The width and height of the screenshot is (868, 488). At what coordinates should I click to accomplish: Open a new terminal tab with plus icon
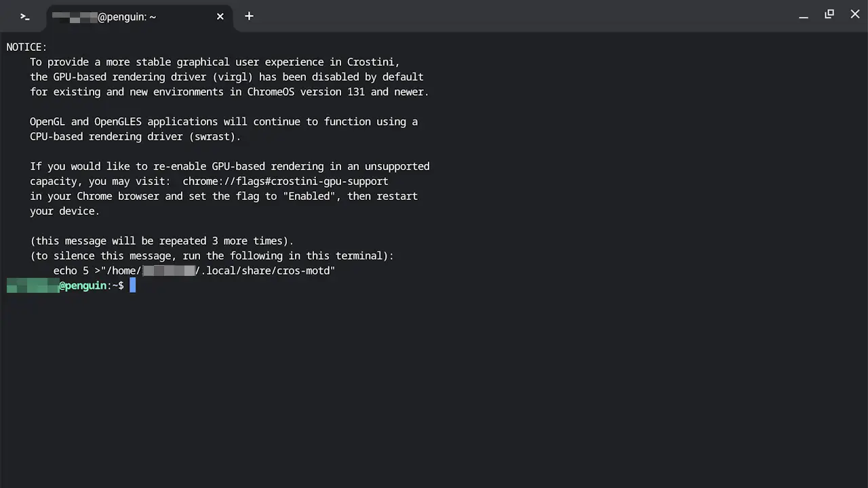click(249, 16)
